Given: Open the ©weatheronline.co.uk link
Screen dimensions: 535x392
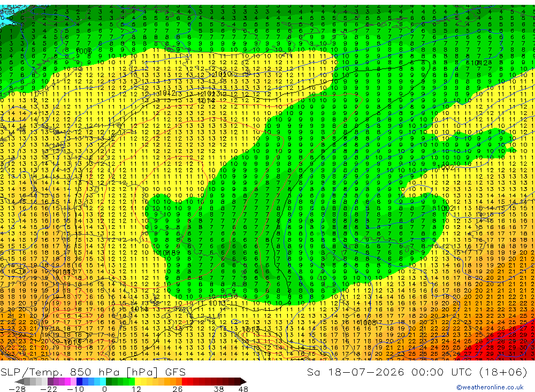Looking at the screenshot, I should (490, 387).
